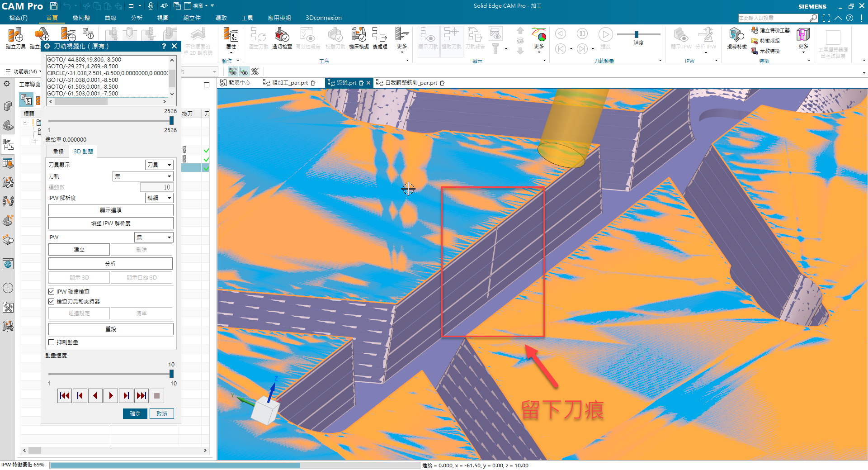Viewport: 868px width, 470px height.
Task: Open the IPW 解析度 dropdown set to 精細
Action: [159, 198]
